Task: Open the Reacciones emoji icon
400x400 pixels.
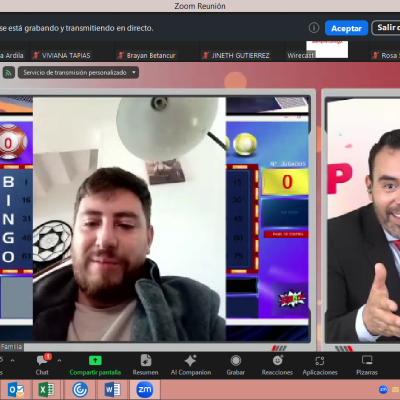Action: pyautogui.click(x=277, y=360)
